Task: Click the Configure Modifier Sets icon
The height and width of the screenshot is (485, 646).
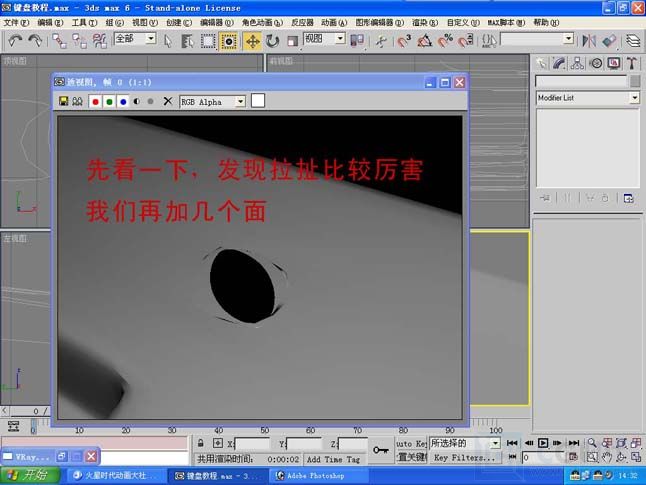Action: click(x=628, y=198)
